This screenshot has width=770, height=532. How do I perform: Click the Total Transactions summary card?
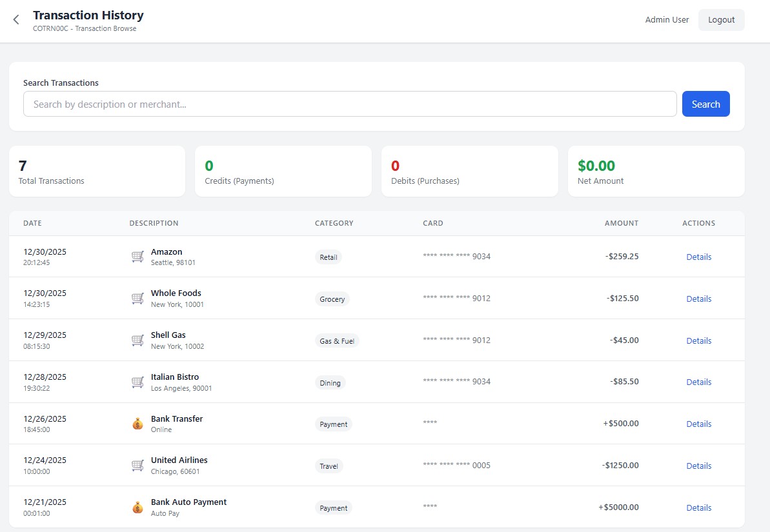[97, 171]
